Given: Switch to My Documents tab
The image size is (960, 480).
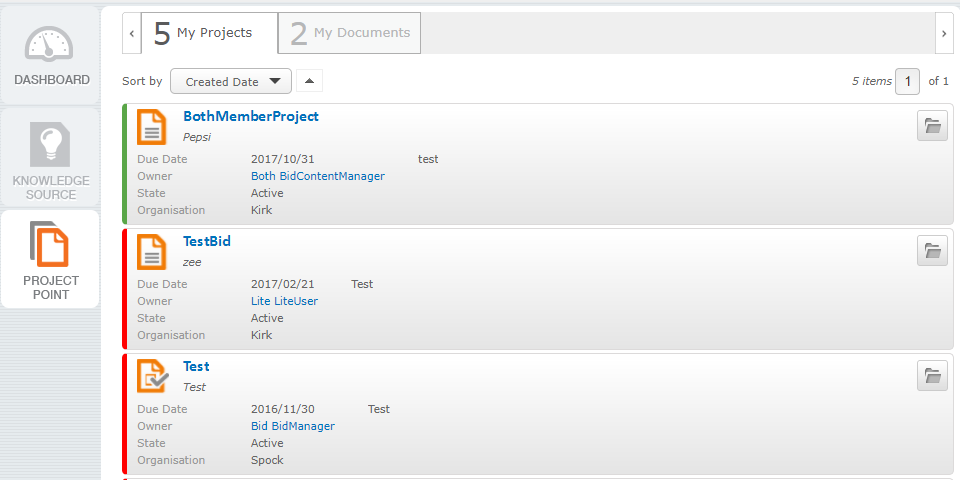Looking at the screenshot, I should click(x=350, y=33).
